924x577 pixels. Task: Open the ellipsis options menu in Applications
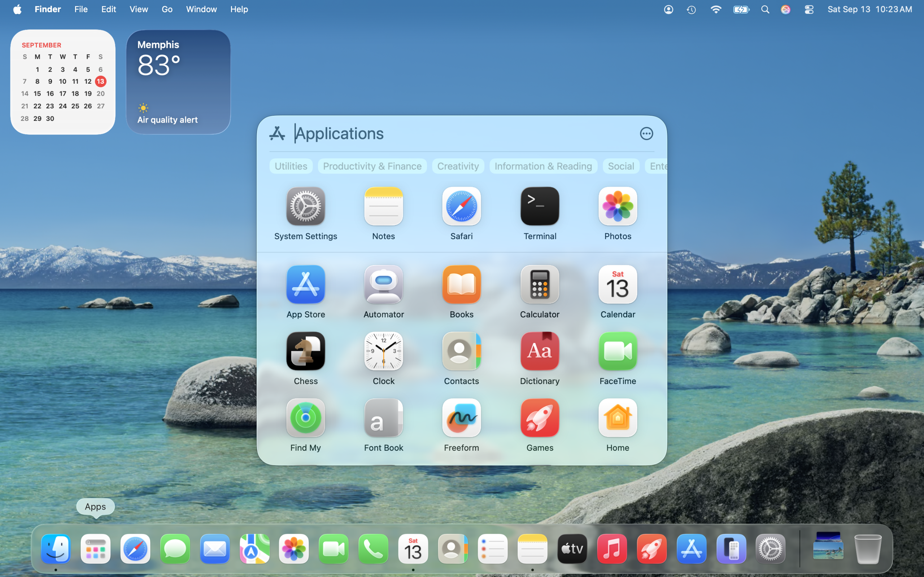pos(646,133)
